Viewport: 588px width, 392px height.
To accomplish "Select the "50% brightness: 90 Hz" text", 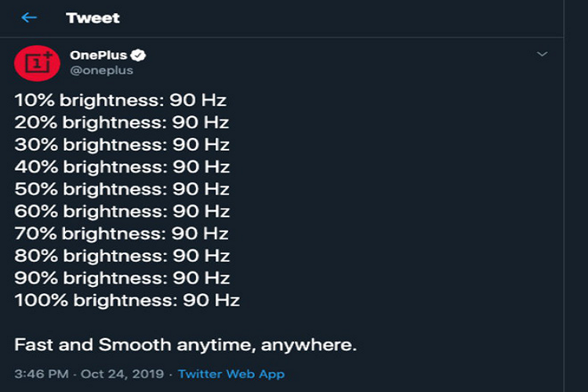I will (x=122, y=189).
